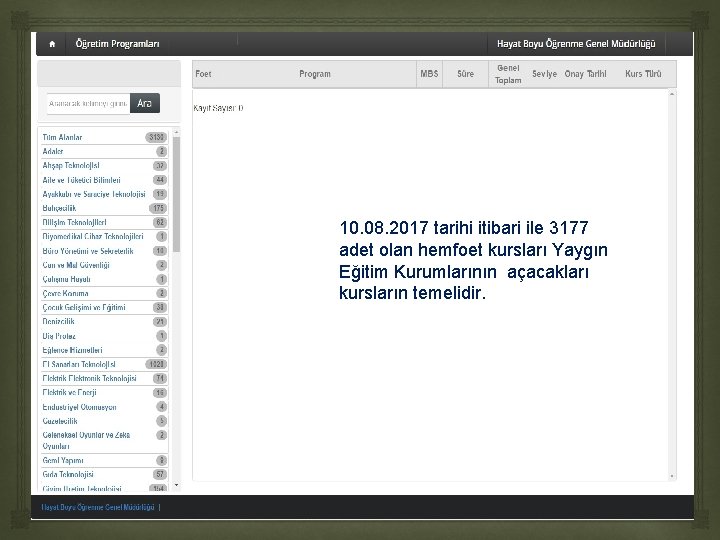Click category list scrollbar thumb

point(176,194)
